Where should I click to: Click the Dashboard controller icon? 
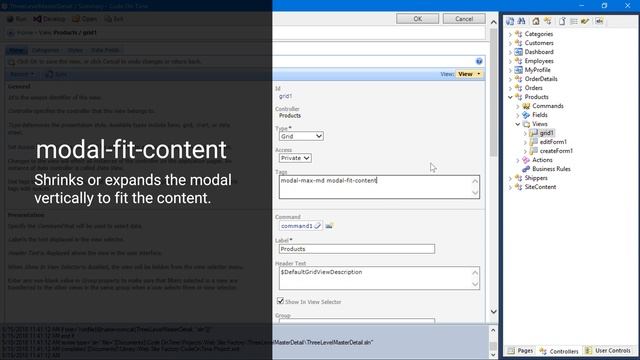tap(518, 52)
